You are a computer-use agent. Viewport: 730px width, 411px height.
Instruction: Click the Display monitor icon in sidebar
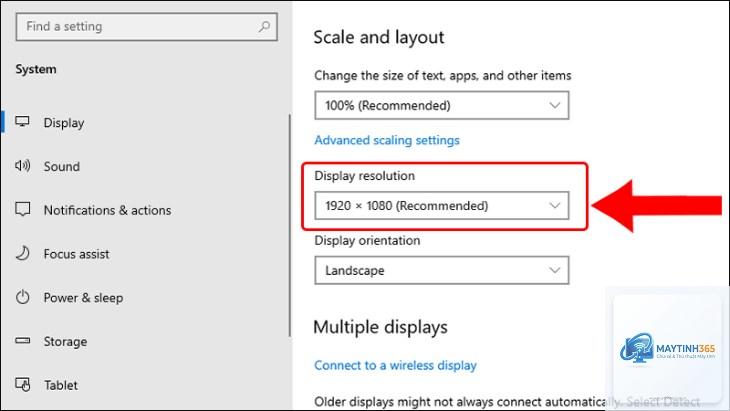(22, 122)
